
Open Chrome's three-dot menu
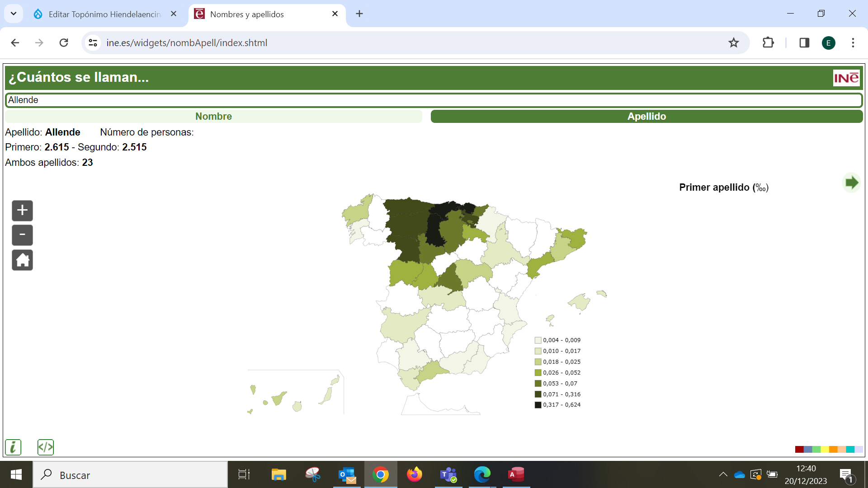(x=853, y=43)
